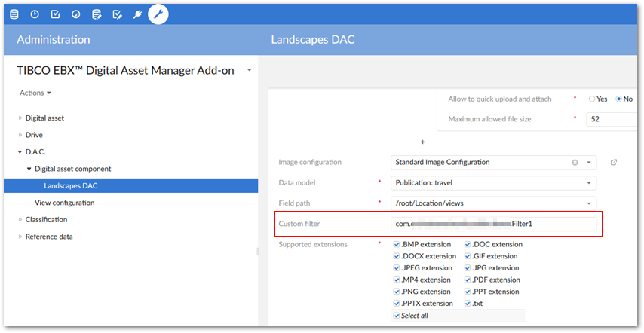644x333 pixels.
Task: Open the checkbox tasks icon in top bar
Action: (55, 15)
